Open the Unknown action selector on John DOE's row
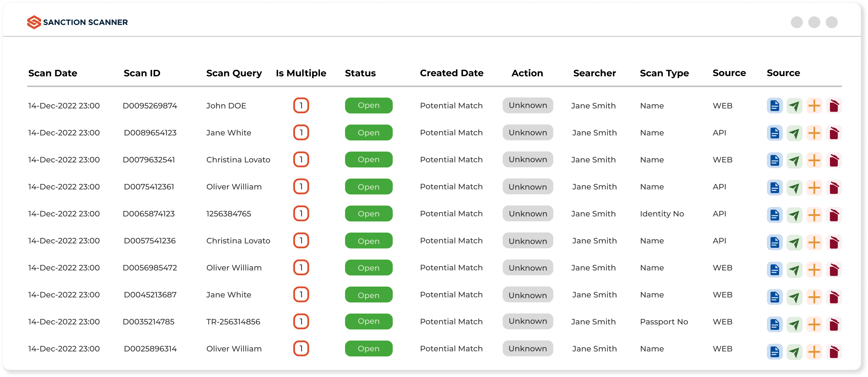 [527, 105]
